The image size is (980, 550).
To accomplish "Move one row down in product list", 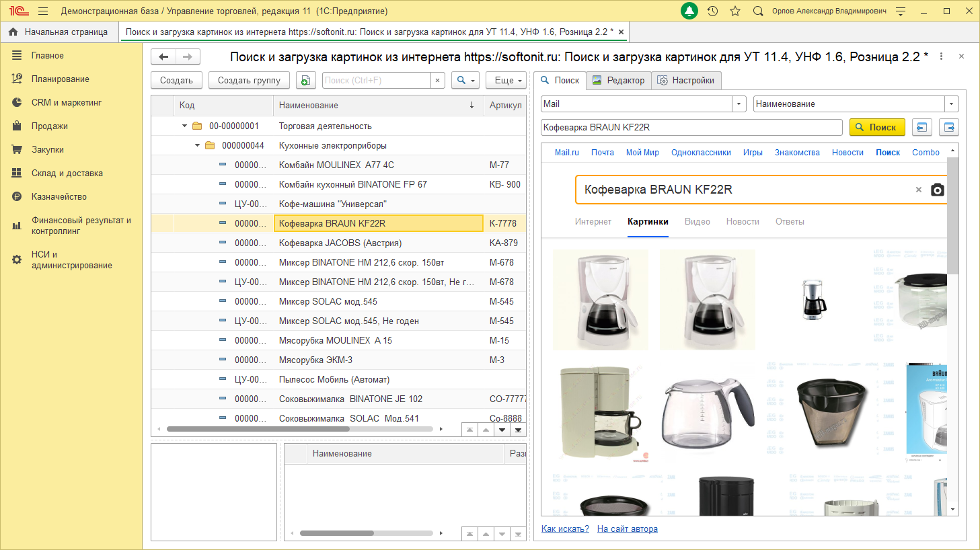I will pos(502,430).
